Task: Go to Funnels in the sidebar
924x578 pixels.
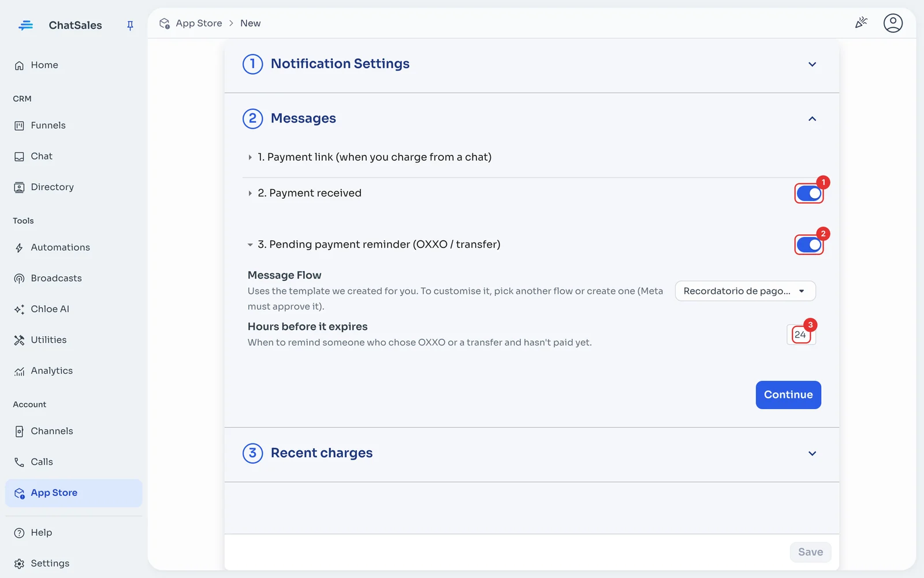Action: [73, 125]
